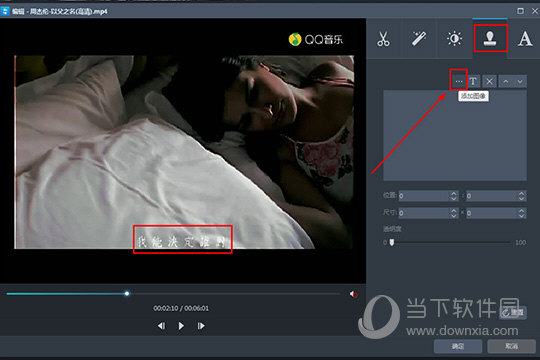Remove selected watermark with X button

click(489, 81)
